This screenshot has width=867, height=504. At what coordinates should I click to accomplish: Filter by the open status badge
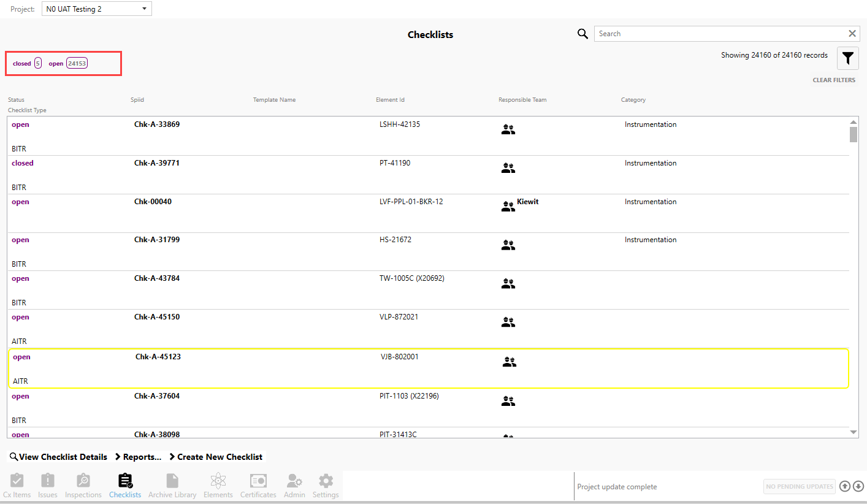(68, 63)
